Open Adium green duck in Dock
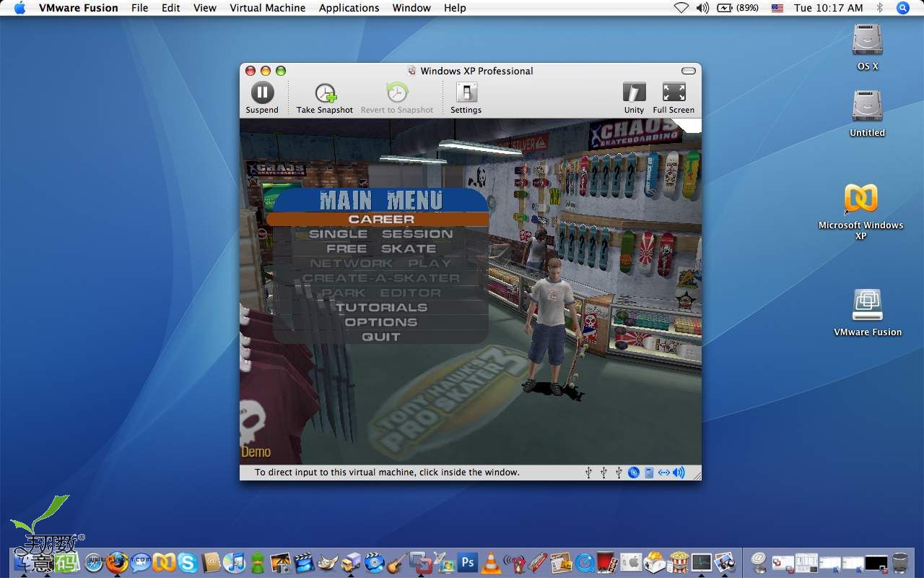 (x=258, y=562)
